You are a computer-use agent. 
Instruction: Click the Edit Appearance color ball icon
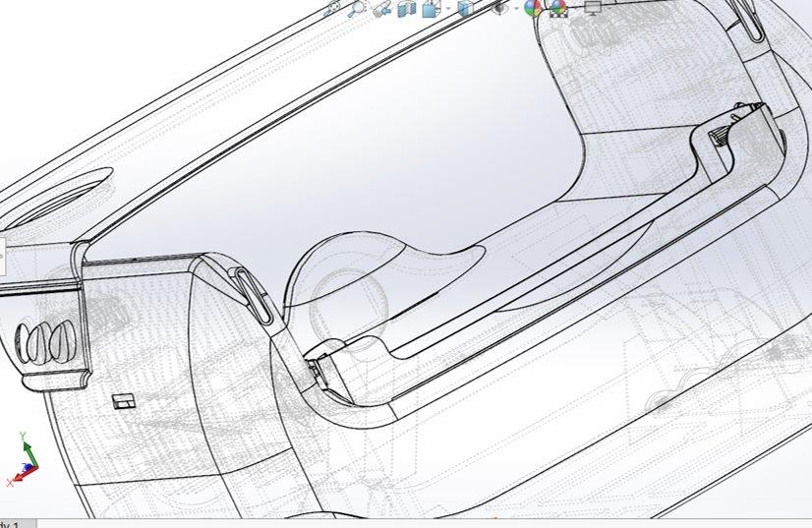[x=532, y=8]
